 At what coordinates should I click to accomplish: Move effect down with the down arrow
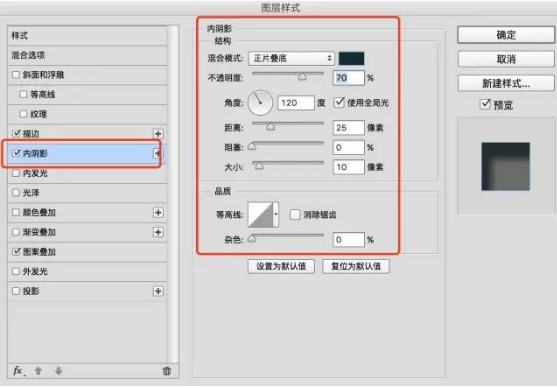(x=59, y=371)
